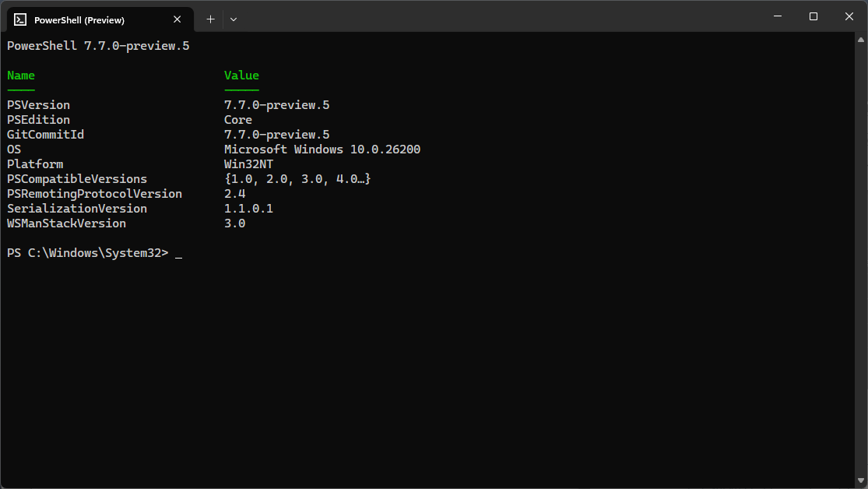Click the '{1.0, 2.0, 3.0, 4.0…}' value
This screenshot has width=868, height=489.
coord(297,179)
